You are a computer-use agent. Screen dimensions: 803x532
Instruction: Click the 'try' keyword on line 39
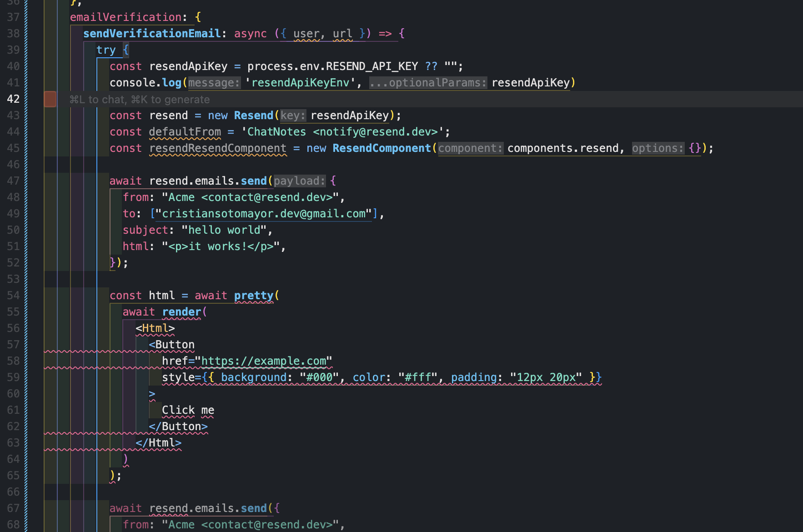pos(106,50)
